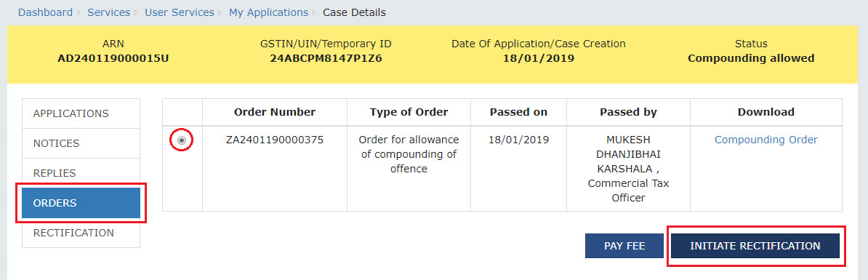Image resolution: width=868 pixels, height=280 pixels.
Task: Select the order ZA2401190000375 radio button
Action: [x=182, y=140]
